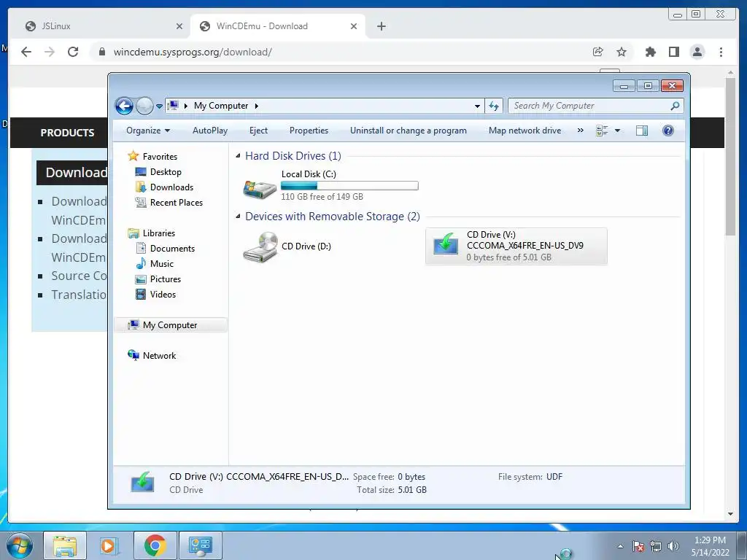Reload the page in Chrome
Screen dimensions: 747x560
pyautogui.click(x=73, y=52)
